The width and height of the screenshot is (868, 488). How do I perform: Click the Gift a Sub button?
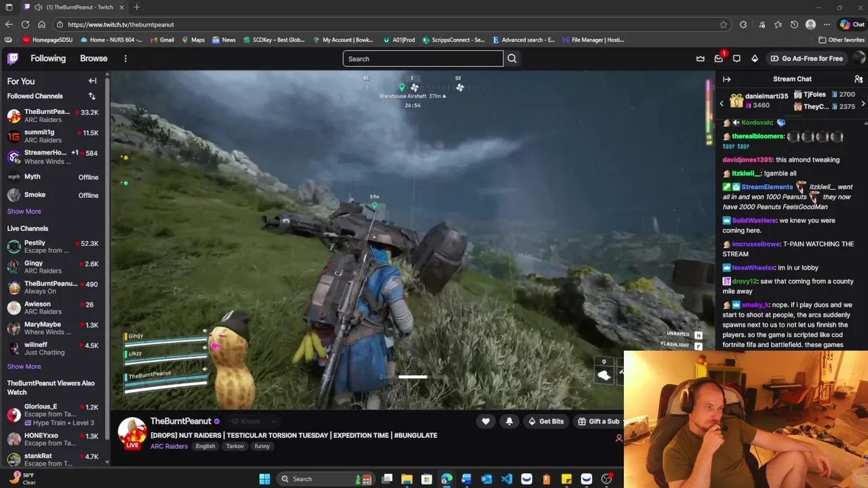[598, 422]
